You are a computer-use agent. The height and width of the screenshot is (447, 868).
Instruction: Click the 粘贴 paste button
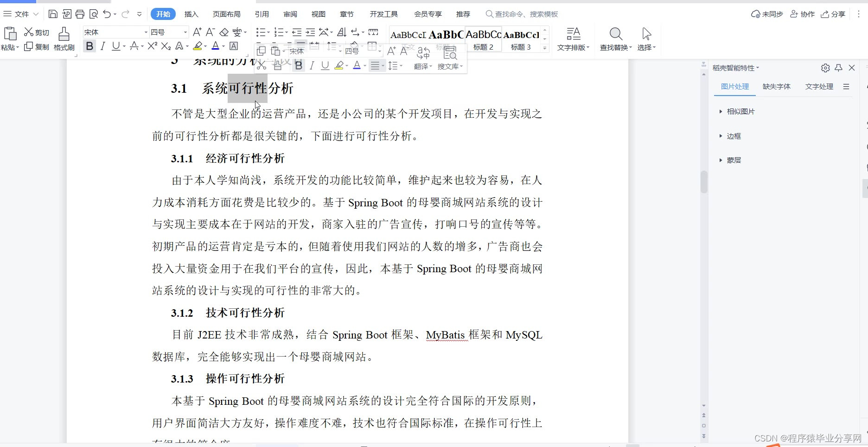[10, 39]
